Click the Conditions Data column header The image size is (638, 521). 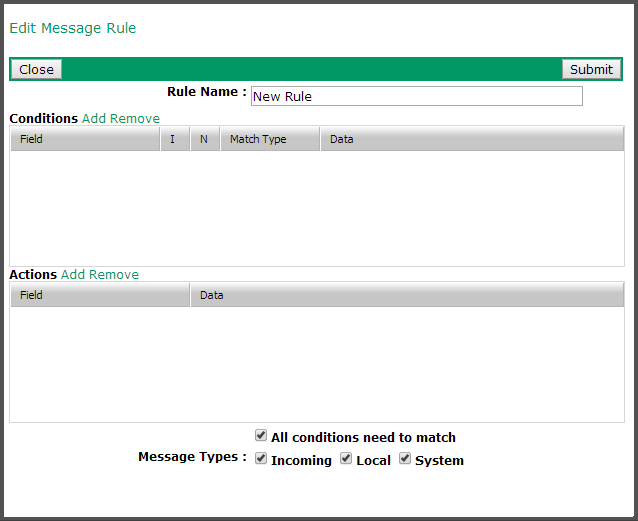[472, 139]
